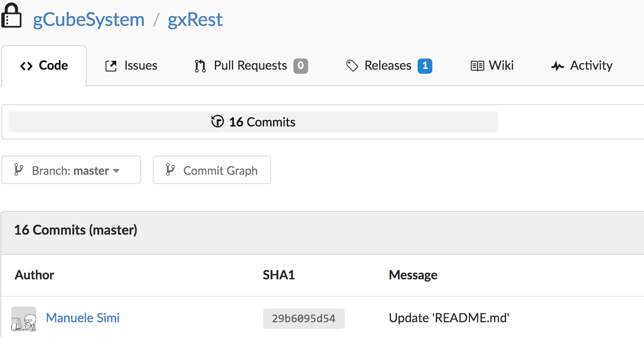The image size is (644, 337).
Task: Open the Commit Graph button
Action: point(212,170)
